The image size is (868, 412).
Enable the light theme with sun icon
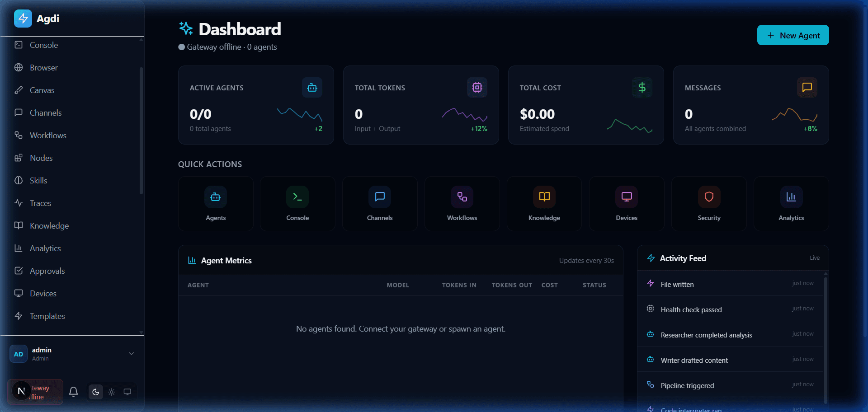(x=111, y=392)
